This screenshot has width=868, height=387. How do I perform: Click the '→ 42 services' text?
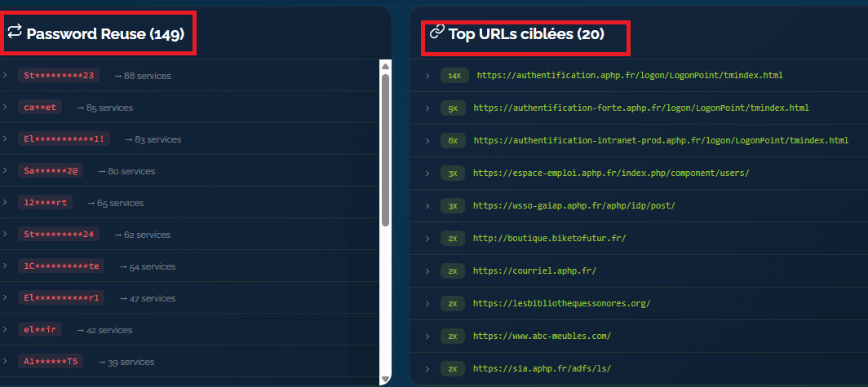104,330
